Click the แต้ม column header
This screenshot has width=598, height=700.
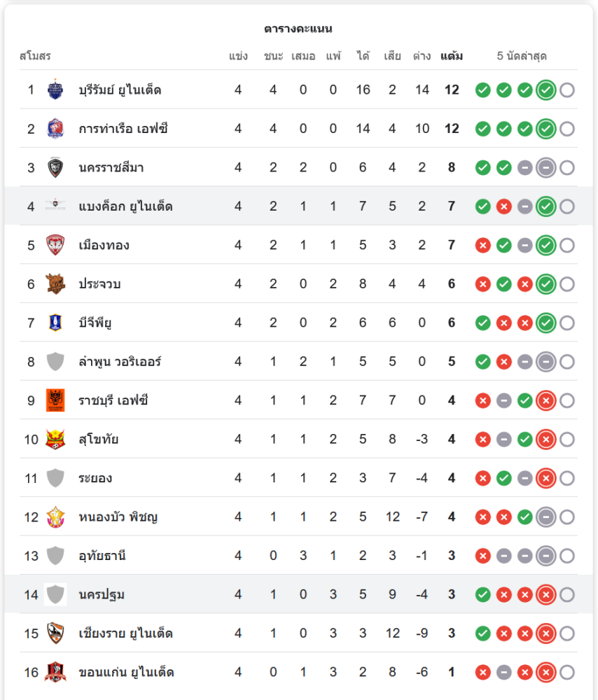(452, 56)
